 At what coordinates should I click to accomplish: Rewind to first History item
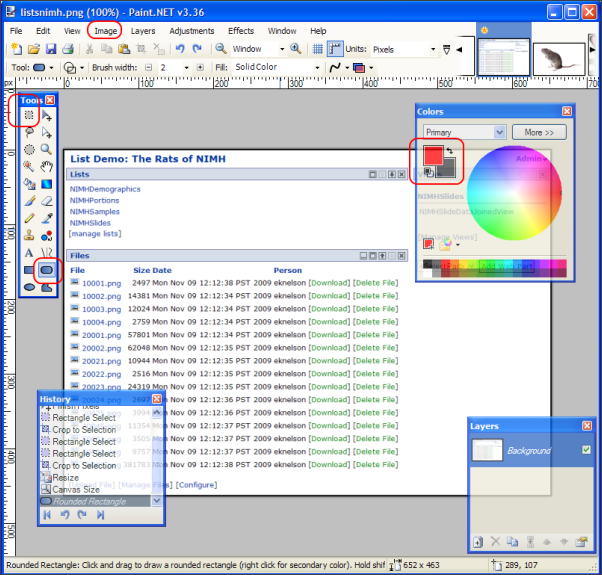tap(47, 514)
